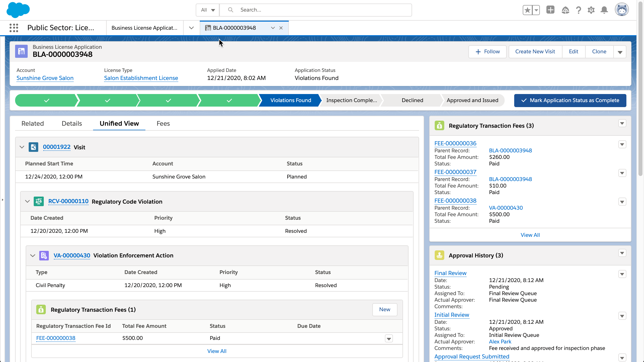Open the Notifications bell
This screenshot has height=362, width=644.
coord(604,10)
